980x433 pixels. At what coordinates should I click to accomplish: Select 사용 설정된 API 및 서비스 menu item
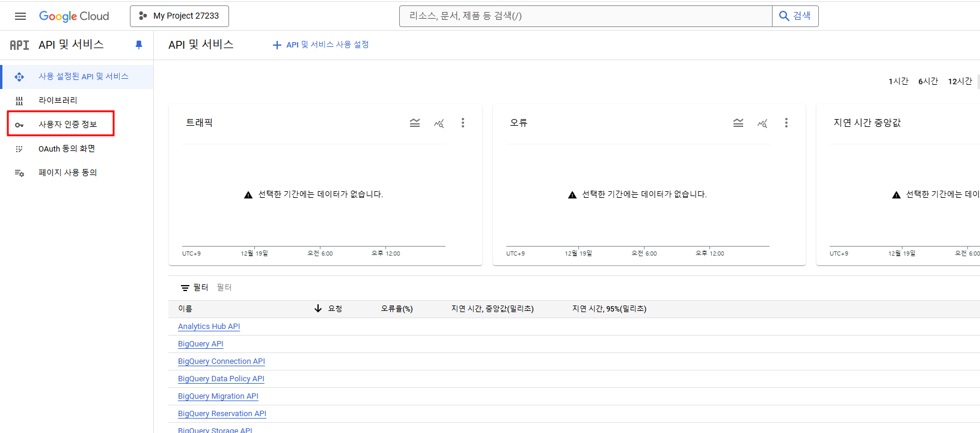coord(77,77)
